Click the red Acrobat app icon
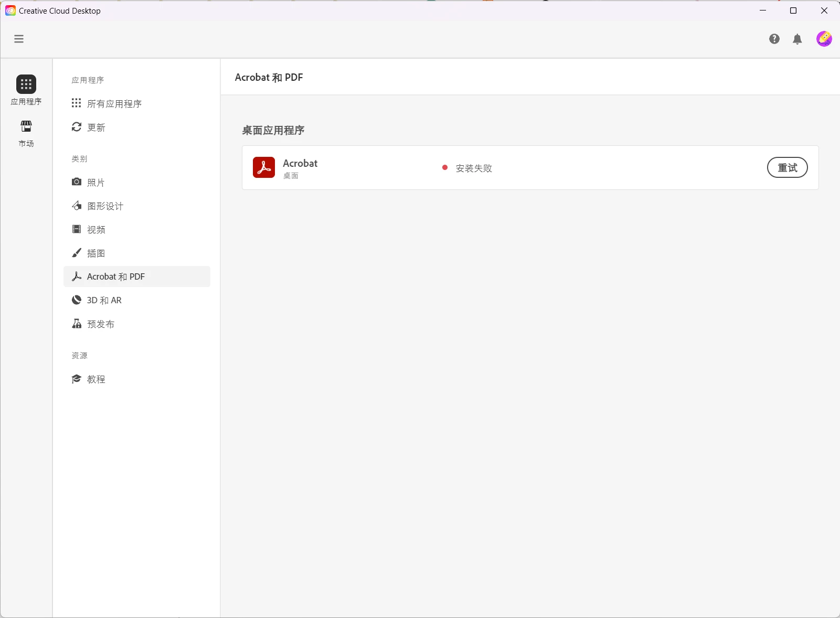The image size is (840, 618). coord(264,167)
